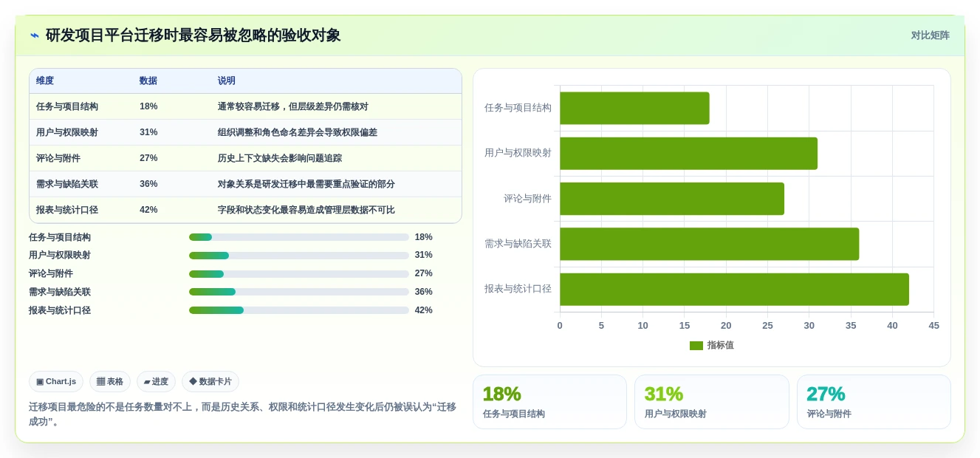Click description 字段和状态变化最容易造成管理层数据不可比
Image resolution: width=980 pixels, height=458 pixels.
coord(306,210)
